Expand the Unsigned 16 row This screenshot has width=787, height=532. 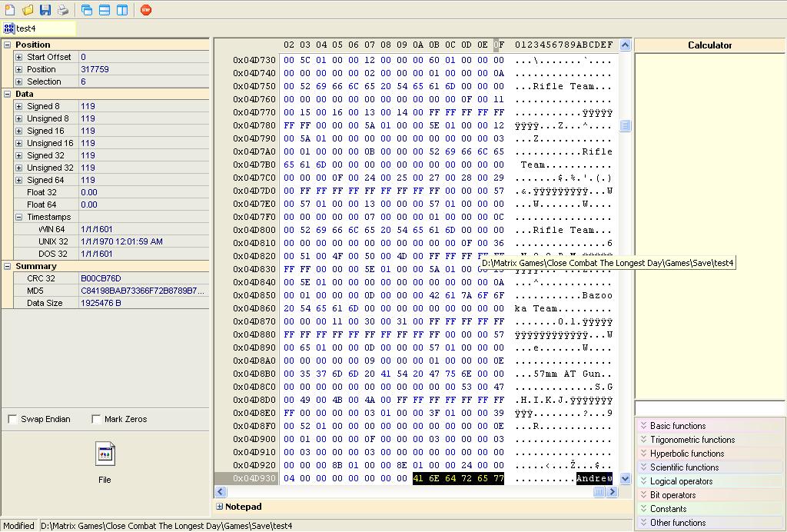coord(19,143)
